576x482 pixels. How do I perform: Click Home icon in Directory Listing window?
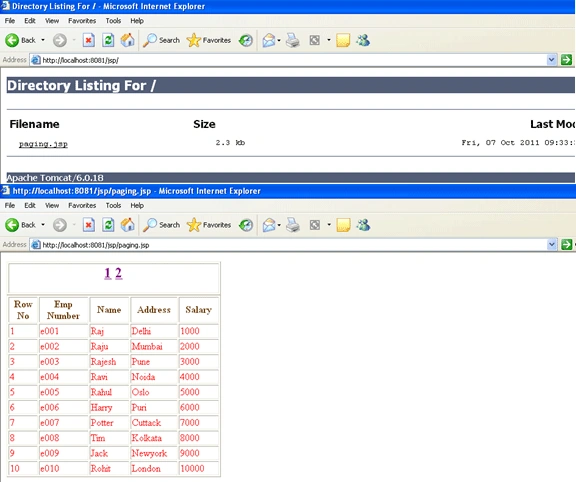click(x=127, y=40)
